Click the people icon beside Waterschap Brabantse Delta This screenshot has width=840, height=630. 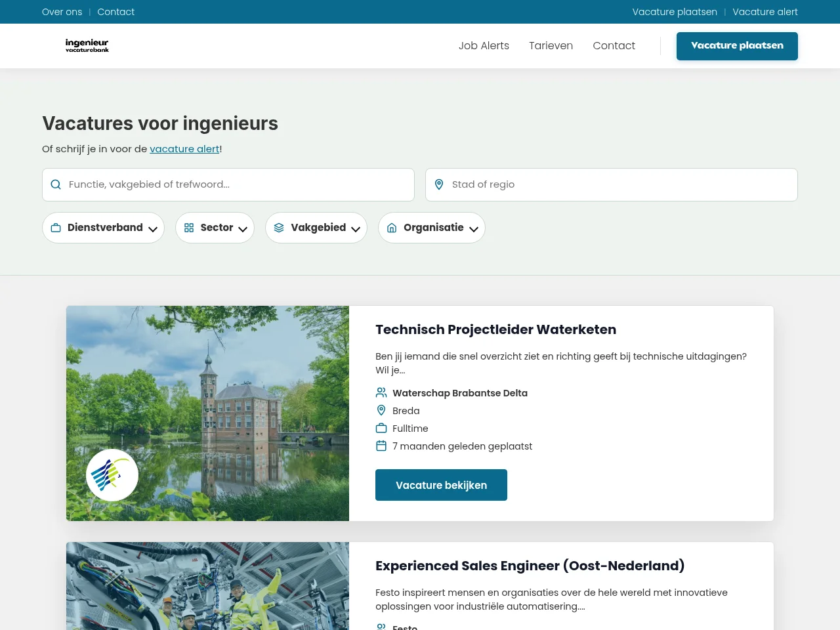[x=381, y=392]
